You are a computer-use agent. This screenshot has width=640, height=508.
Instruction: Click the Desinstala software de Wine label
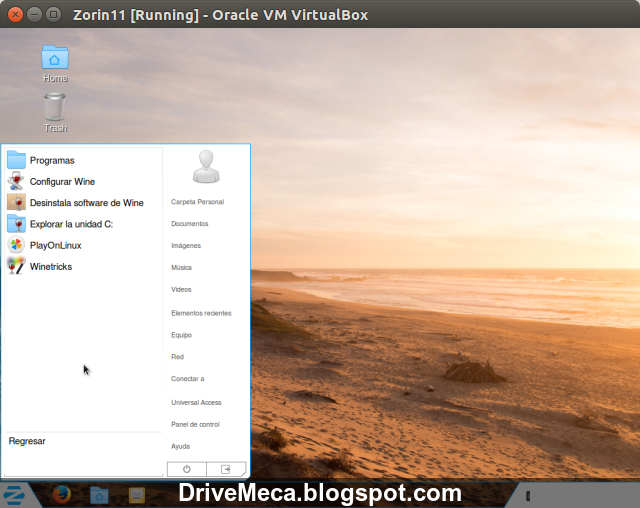[x=87, y=203]
